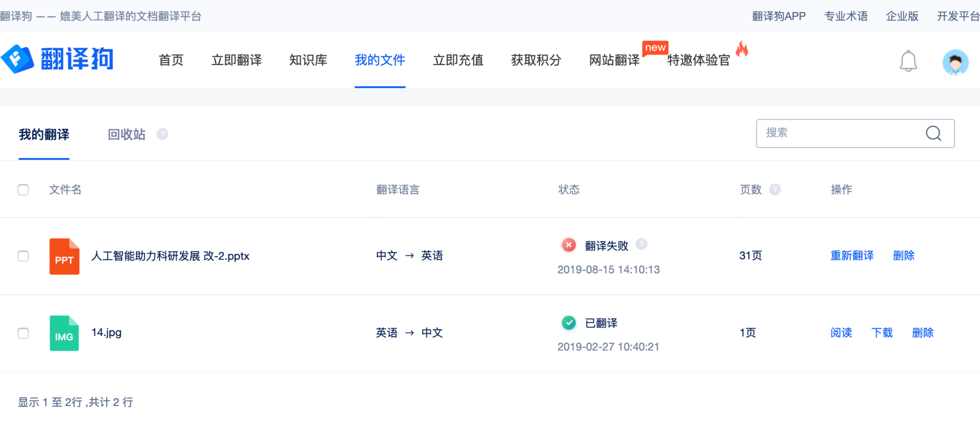Click the IMG file icon for 14.jpg
Viewport: 980px width, 432px height.
click(x=64, y=333)
